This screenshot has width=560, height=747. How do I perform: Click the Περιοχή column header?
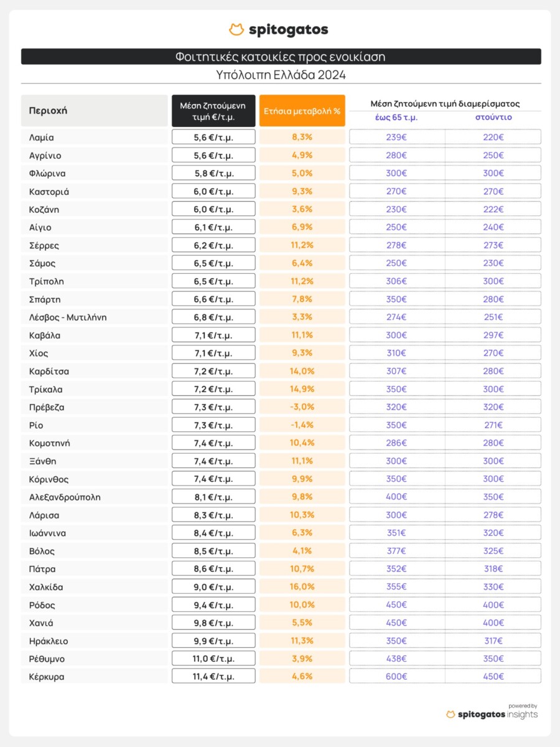tap(48, 111)
